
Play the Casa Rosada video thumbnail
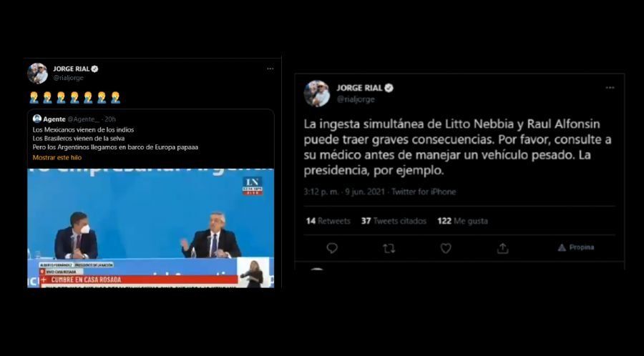151,228
